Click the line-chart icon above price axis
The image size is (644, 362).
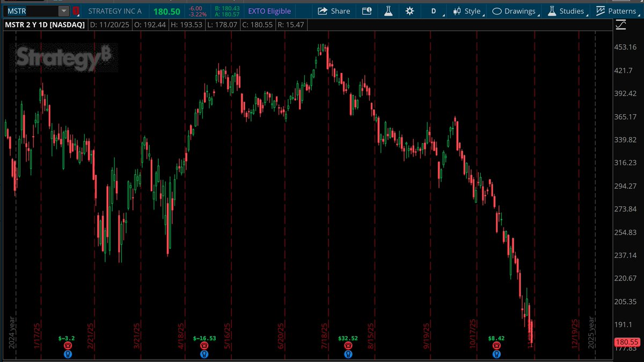click(621, 24)
